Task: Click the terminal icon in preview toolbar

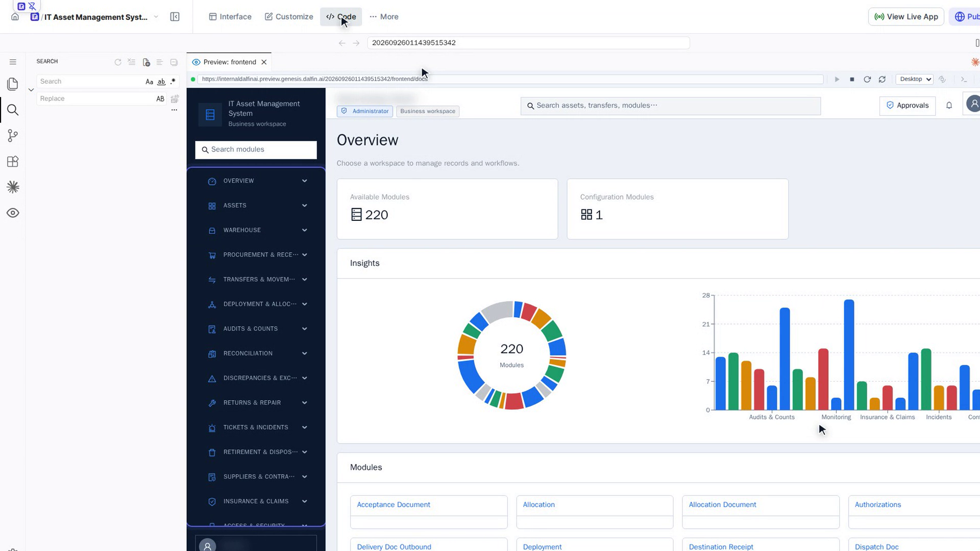Action: 964,79
